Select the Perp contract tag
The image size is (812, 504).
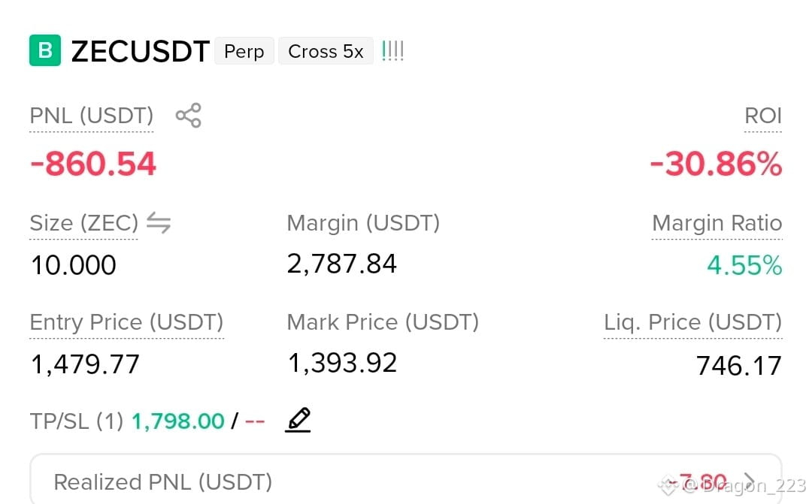pos(244,51)
